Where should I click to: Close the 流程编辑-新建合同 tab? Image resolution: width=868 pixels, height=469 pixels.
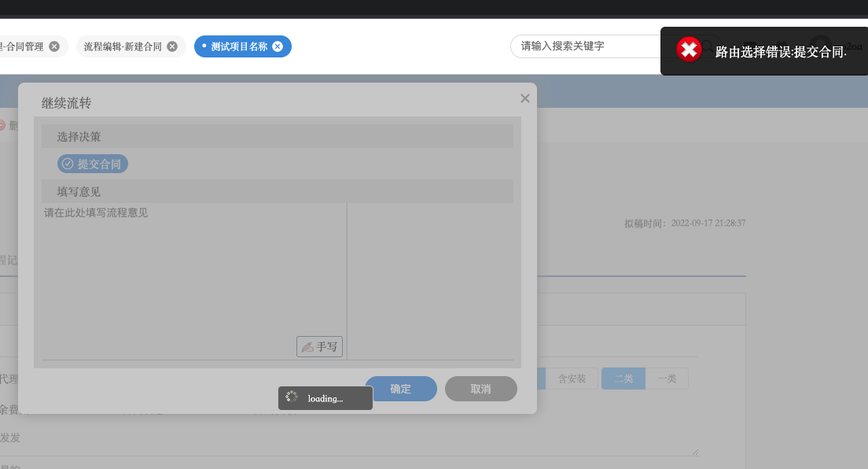coord(172,46)
